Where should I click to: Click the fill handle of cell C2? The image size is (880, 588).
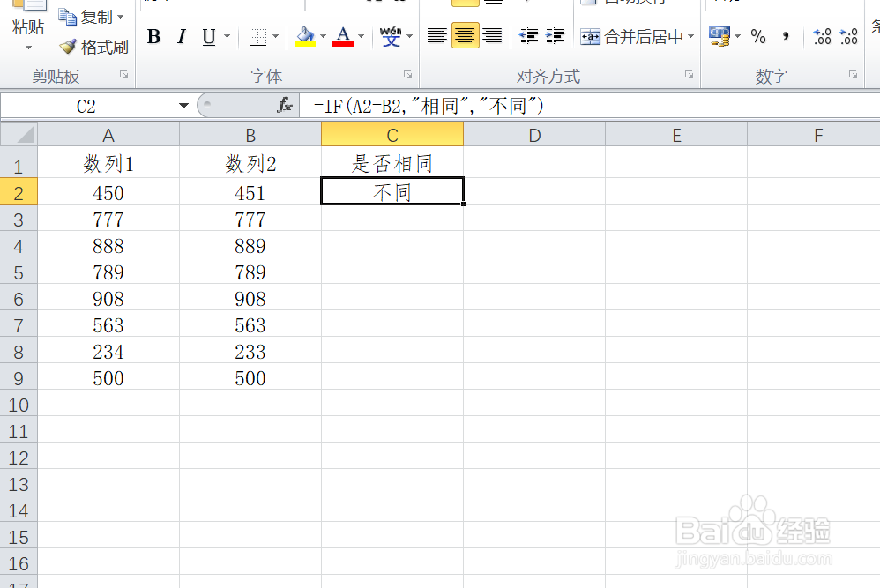click(463, 205)
